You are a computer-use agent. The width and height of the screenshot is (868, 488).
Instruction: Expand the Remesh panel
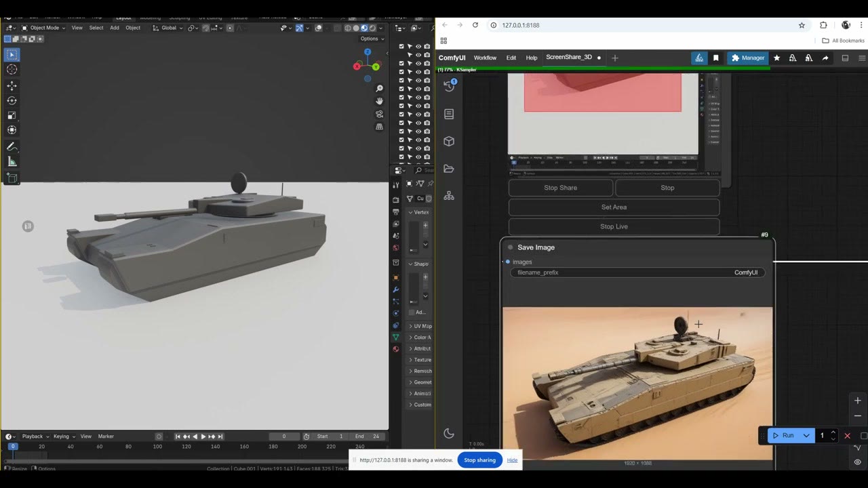[x=420, y=371]
